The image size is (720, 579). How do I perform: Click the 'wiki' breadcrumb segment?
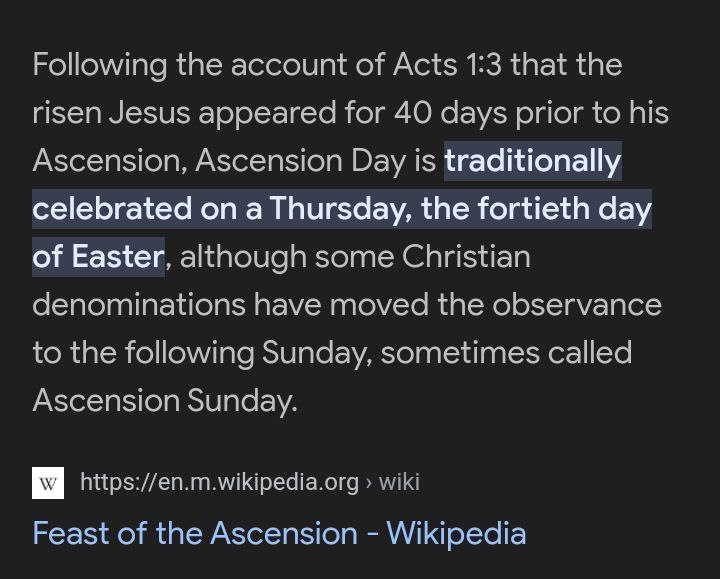tap(399, 482)
